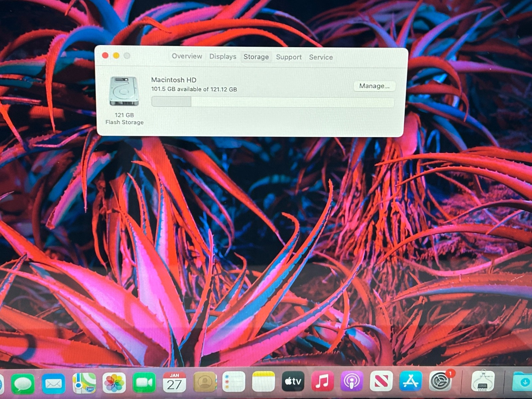Screen dimensions: 532x399
Task: Show the Service tab
Action: [x=321, y=57]
